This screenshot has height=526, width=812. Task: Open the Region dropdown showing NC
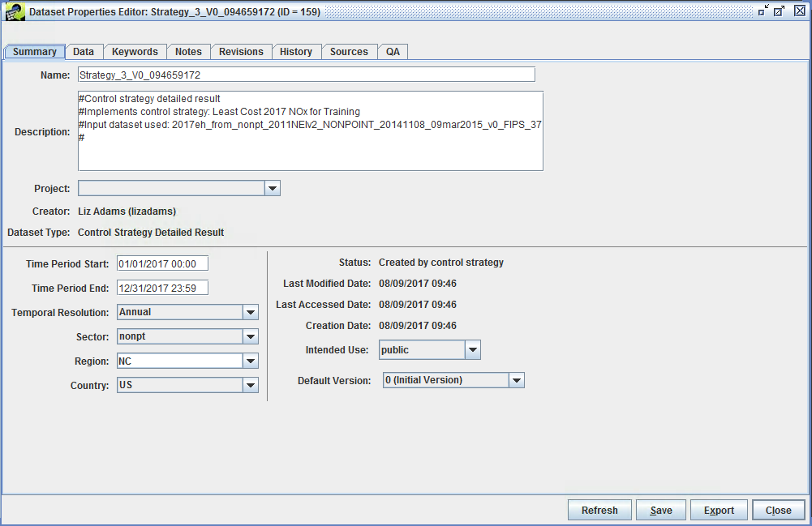[251, 361]
